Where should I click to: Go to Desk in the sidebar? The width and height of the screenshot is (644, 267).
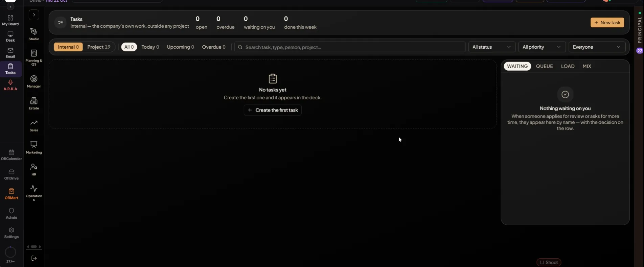tap(10, 37)
